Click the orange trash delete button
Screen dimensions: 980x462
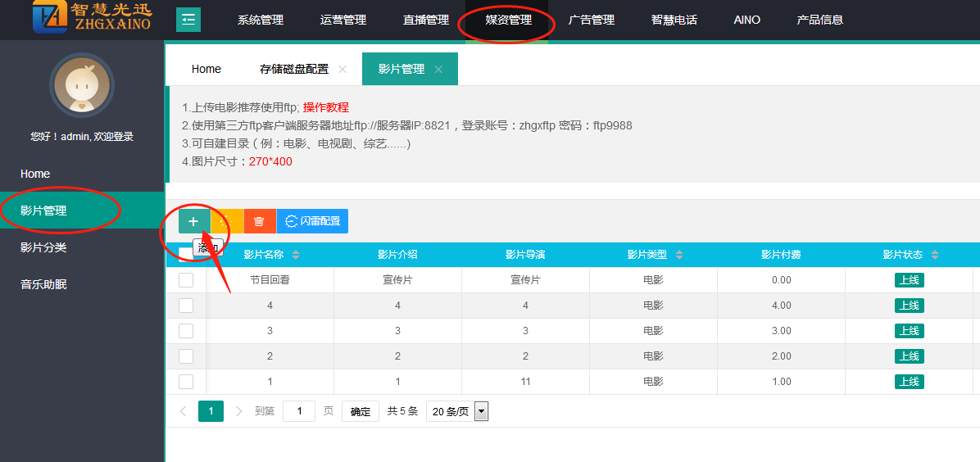[x=259, y=221]
